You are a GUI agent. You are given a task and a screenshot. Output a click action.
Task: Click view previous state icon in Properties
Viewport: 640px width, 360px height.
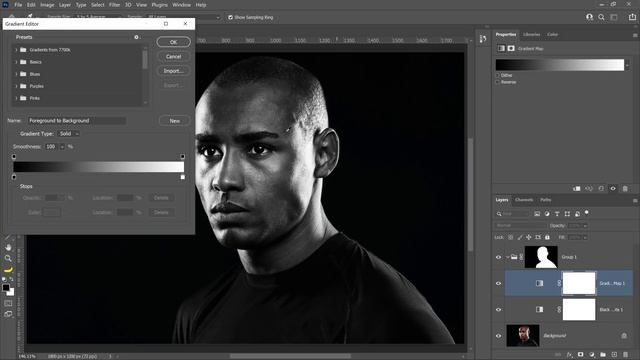(589, 189)
